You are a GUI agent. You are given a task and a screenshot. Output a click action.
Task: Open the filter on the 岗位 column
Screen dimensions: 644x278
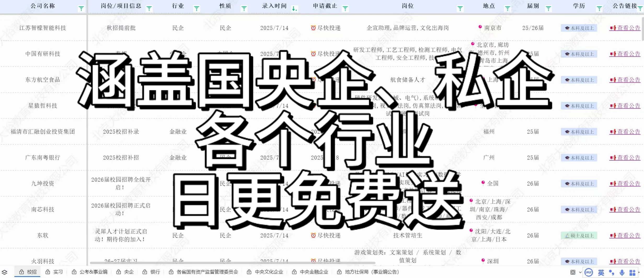pos(460,9)
